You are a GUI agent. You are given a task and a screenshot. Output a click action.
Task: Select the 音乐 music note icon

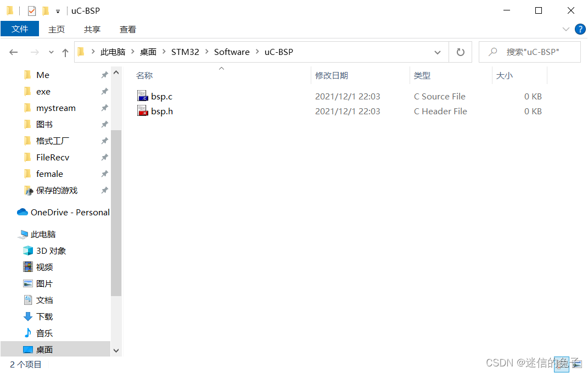pyautogui.click(x=28, y=333)
